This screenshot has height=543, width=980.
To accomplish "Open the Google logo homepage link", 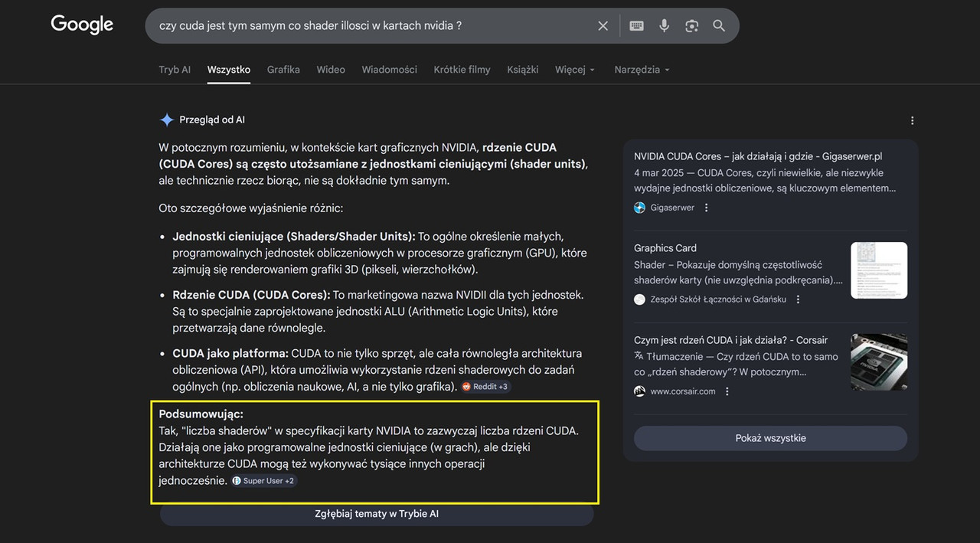I will (82, 25).
